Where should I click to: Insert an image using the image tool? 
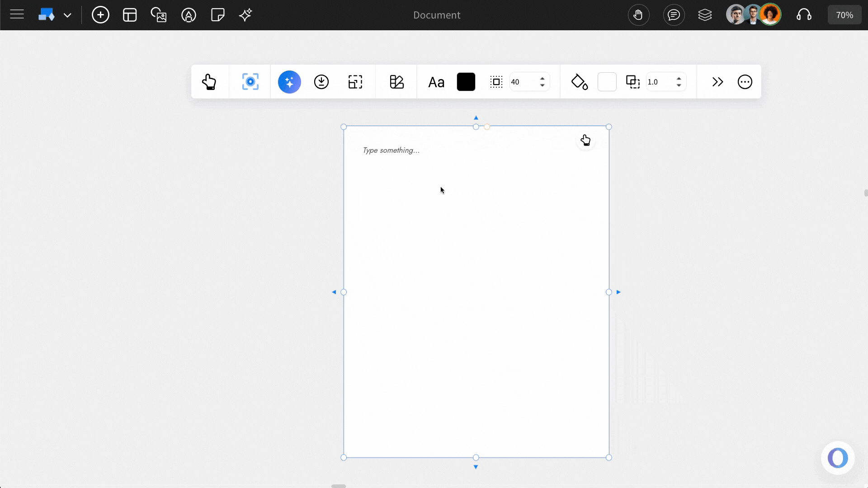pos(159,15)
